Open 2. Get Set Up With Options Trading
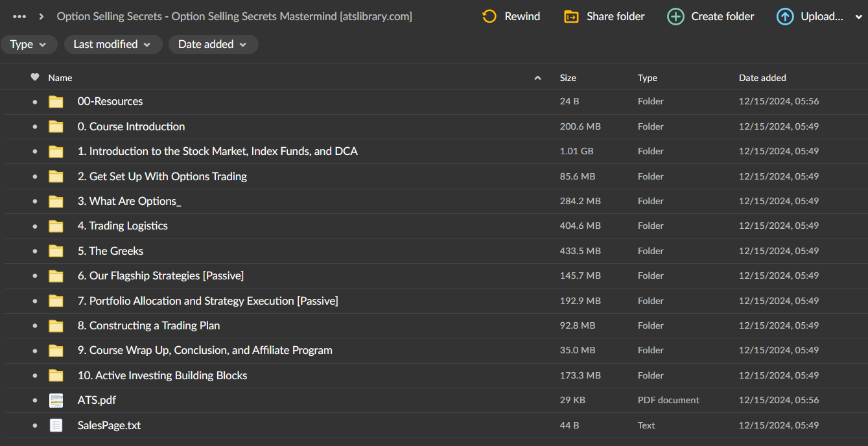This screenshot has height=446, width=868. (162, 176)
